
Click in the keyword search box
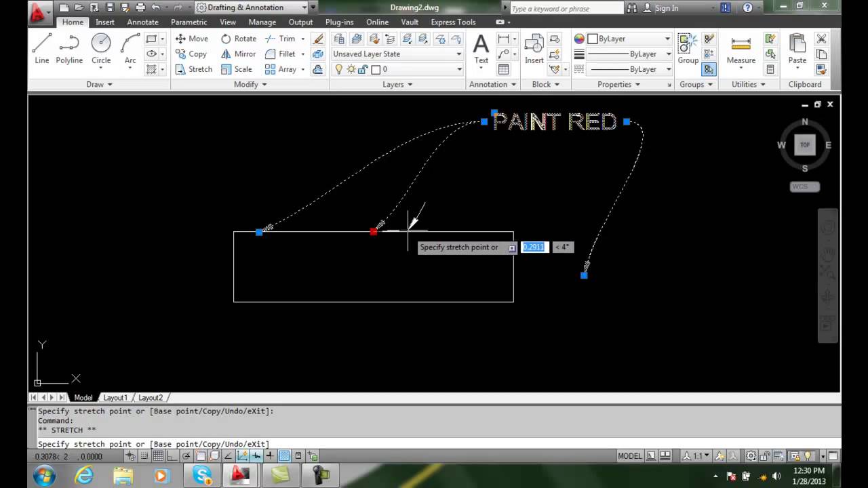[x=566, y=8]
